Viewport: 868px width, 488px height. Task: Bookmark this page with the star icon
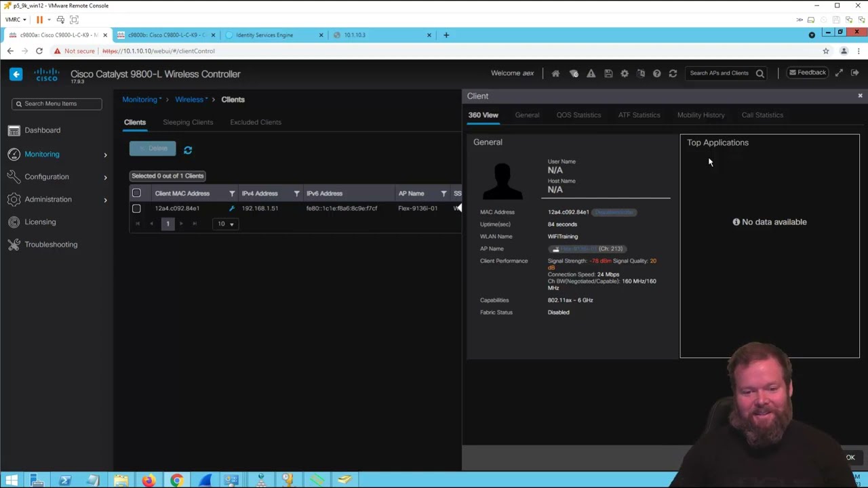click(x=826, y=51)
